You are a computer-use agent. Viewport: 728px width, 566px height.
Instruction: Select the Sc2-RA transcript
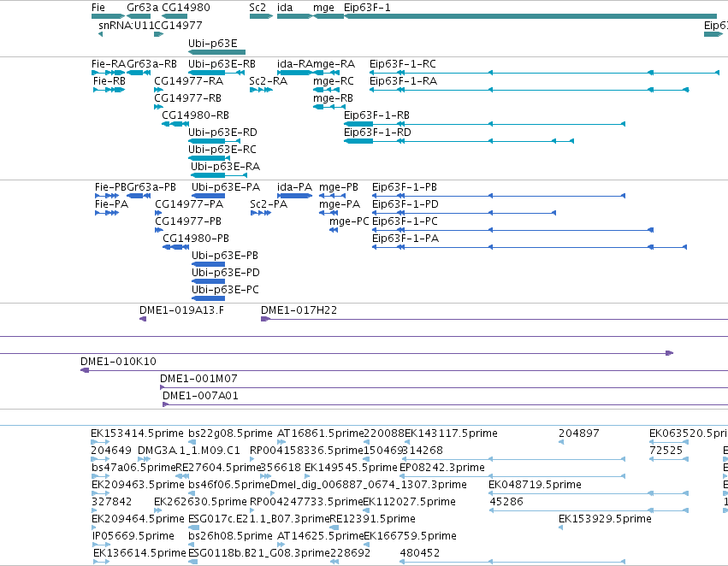click(x=261, y=90)
